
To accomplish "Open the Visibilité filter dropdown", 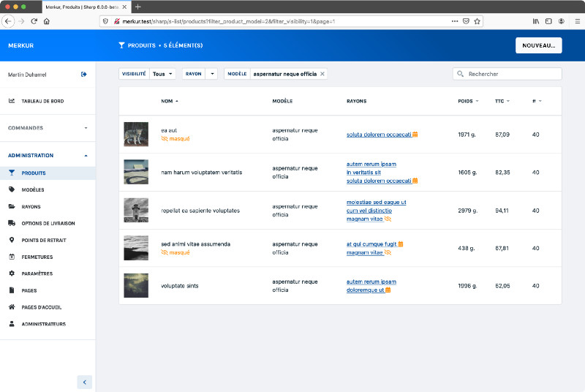I will tap(163, 74).
